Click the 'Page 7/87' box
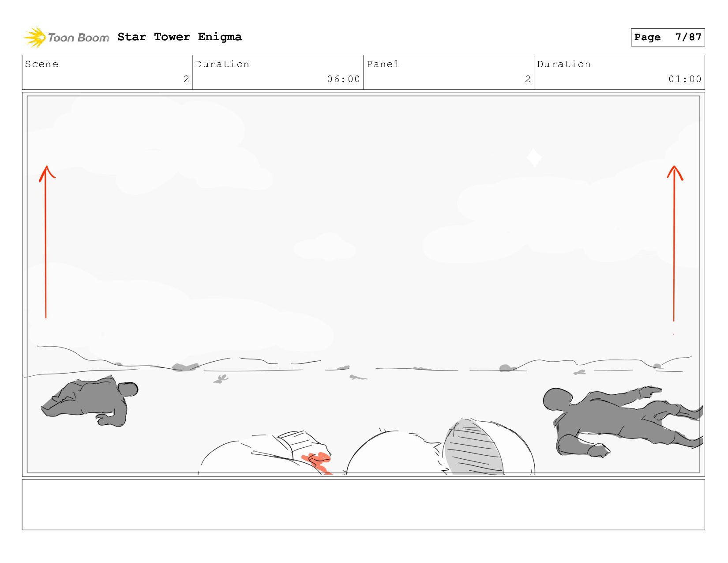Screen dimensions: 728x563 [668, 37]
